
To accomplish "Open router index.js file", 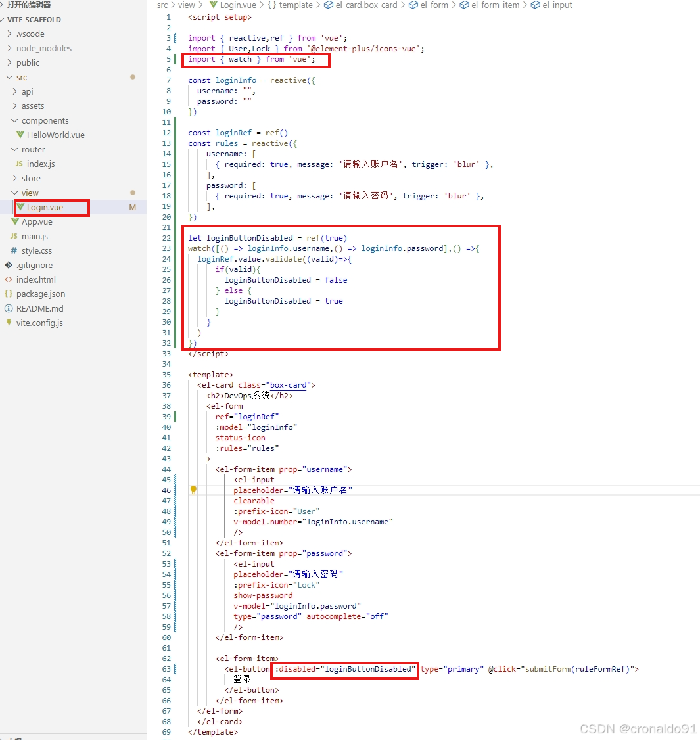I will 41,164.
